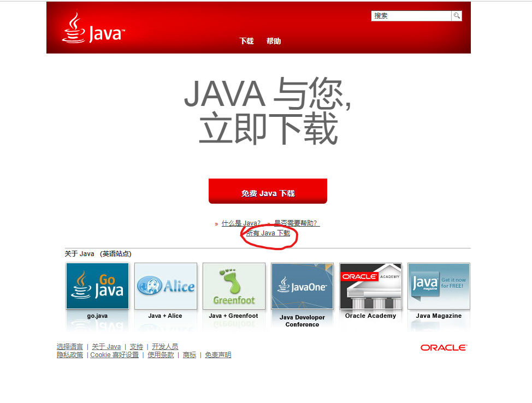
Task: Click the Java coffee cup logo
Action: point(93,28)
